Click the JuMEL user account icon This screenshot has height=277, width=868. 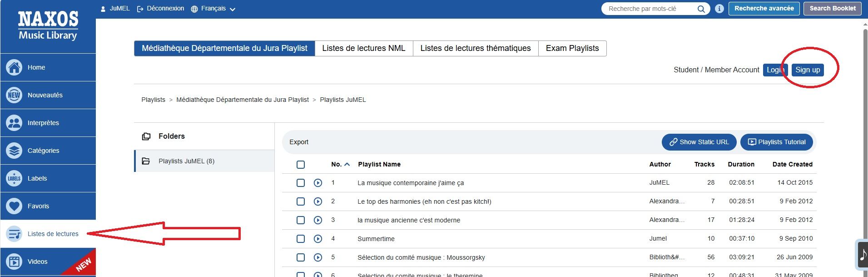point(103,9)
